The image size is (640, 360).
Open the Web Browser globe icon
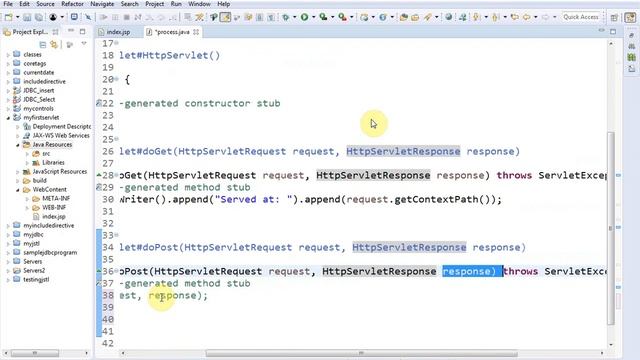[449, 17]
